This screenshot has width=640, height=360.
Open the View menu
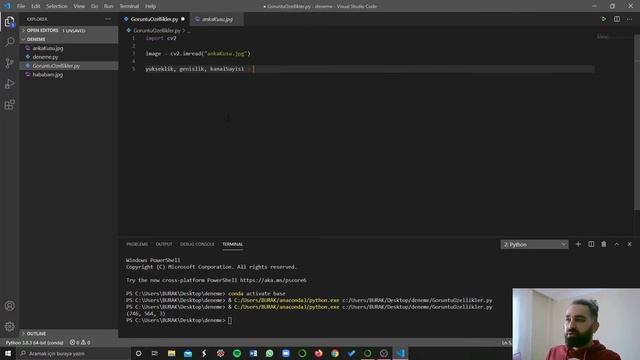coord(79,6)
